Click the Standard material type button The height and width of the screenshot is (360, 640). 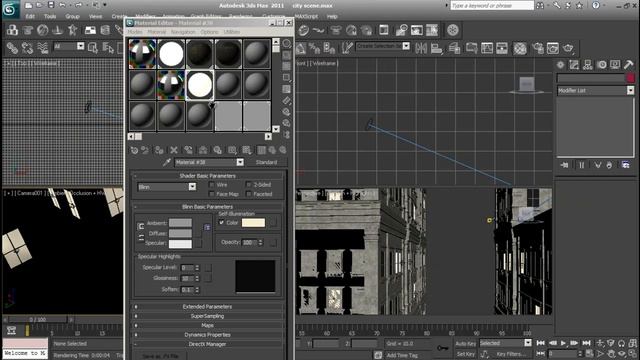pyautogui.click(x=266, y=162)
